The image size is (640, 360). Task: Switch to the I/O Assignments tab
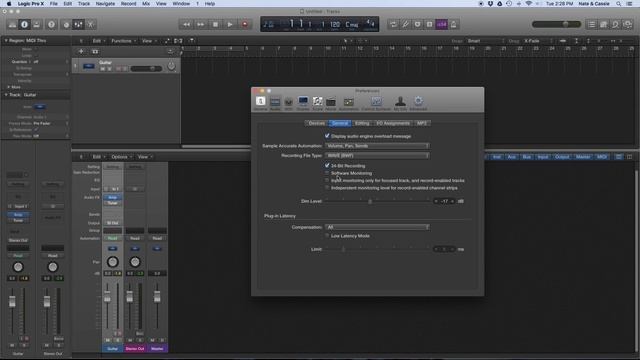click(393, 123)
